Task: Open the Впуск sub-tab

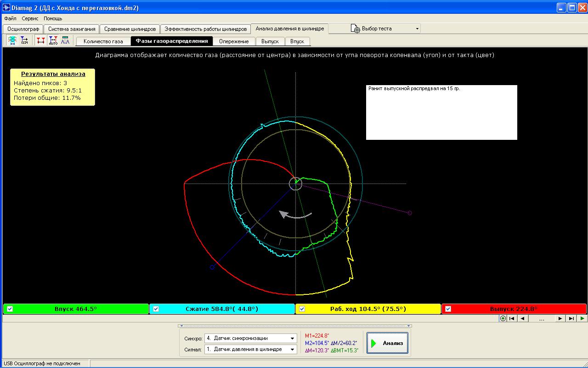Action: (297, 41)
